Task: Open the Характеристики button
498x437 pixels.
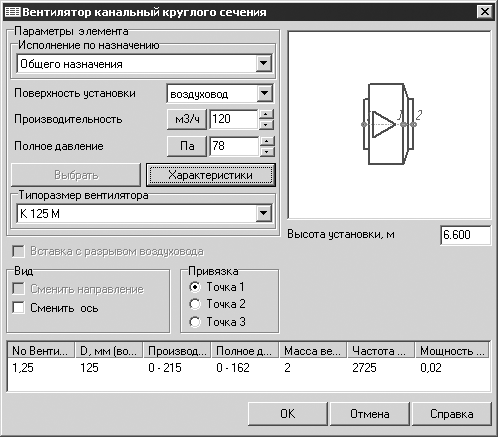Action: click(x=211, y=175)
